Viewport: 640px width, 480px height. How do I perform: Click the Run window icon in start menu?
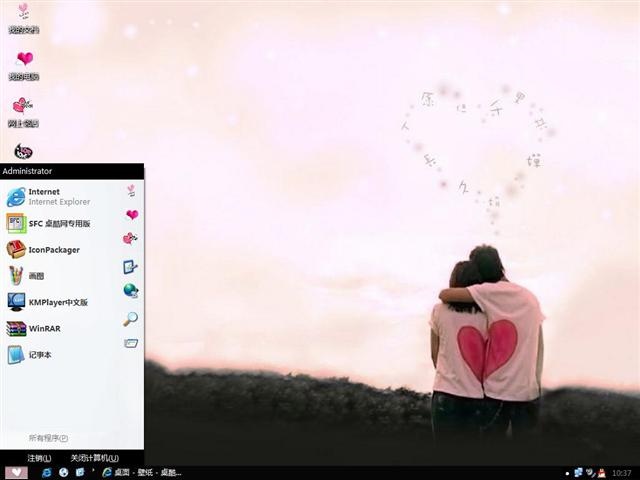pos(131,343)
